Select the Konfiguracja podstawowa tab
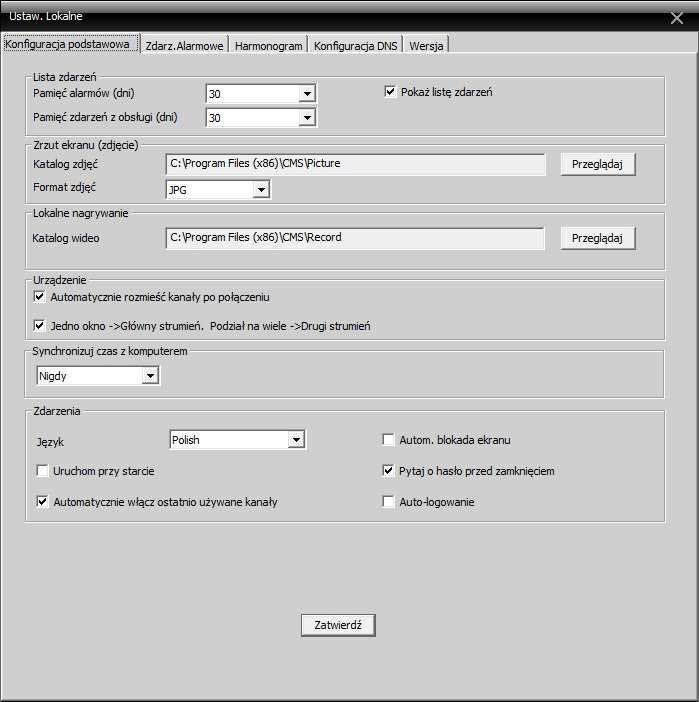The width and height of the screenshot is (699, 702). [x=71, y=44]
